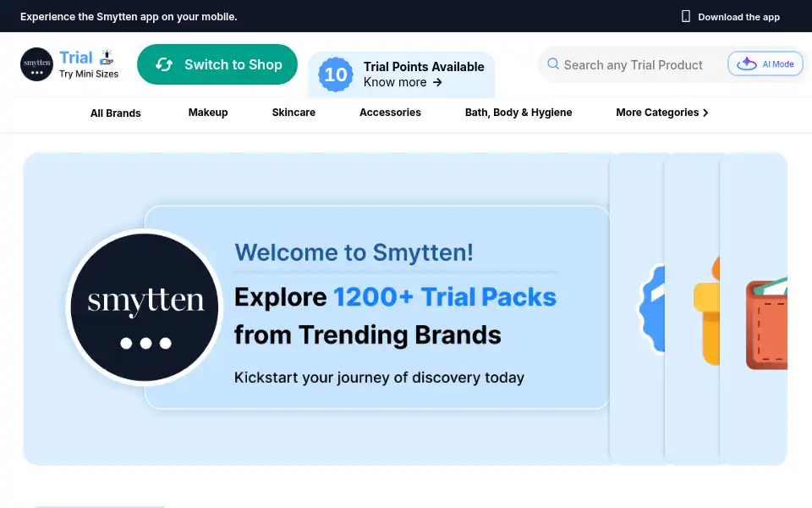Open Makeup category
Screen dimensions: 812x508
(x=208, y=113)
